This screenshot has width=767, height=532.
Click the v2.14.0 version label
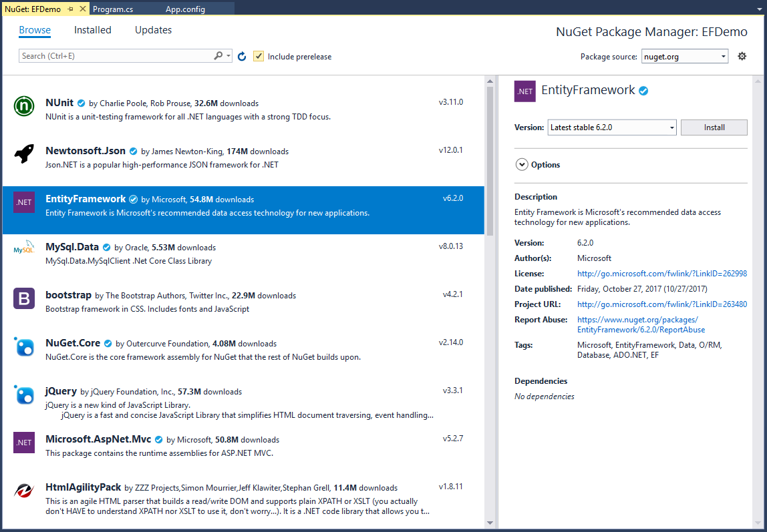click(x=450, y=342)
